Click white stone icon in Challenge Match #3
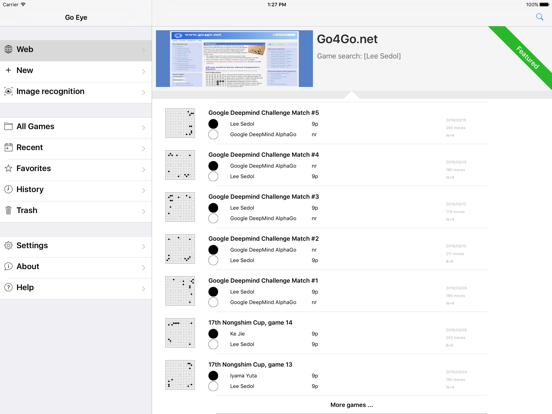 tap(213, 218)
